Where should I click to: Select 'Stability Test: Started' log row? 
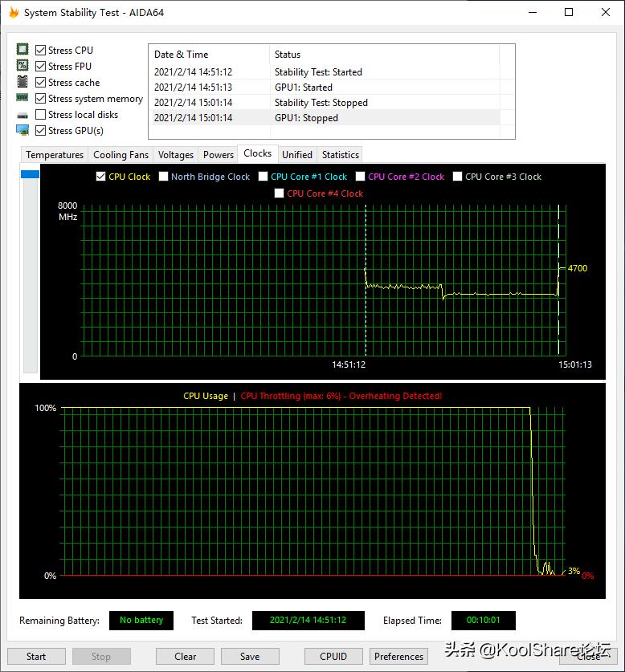coord(326,72)
